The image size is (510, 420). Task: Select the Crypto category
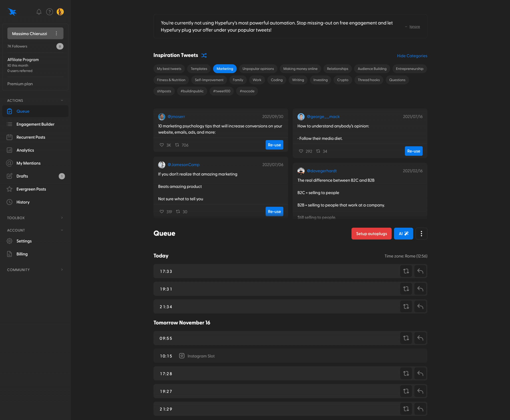(343, 80)
